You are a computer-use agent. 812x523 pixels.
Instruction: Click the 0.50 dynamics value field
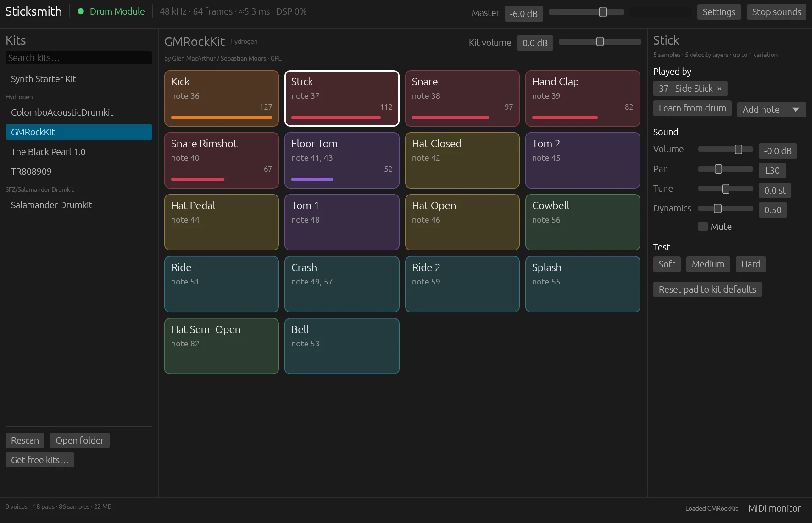pos(773,210)
